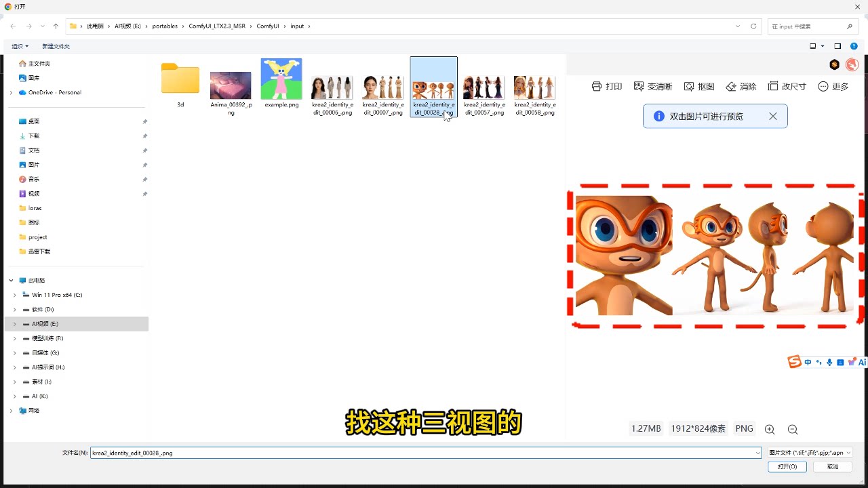868x488 pixels.
Task: Open the 更多 more options
Action: pyautogui.click(x=833, y=87)
